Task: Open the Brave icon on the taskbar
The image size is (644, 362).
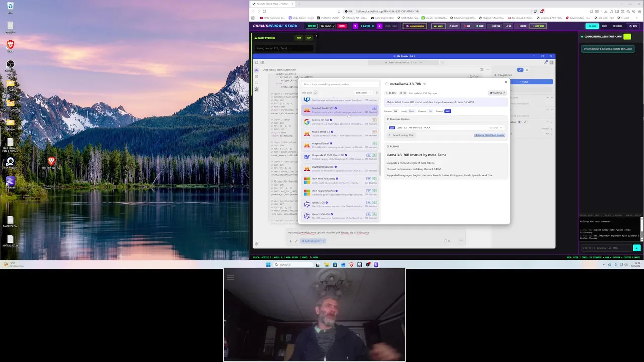Action: [x=351, y=264]
